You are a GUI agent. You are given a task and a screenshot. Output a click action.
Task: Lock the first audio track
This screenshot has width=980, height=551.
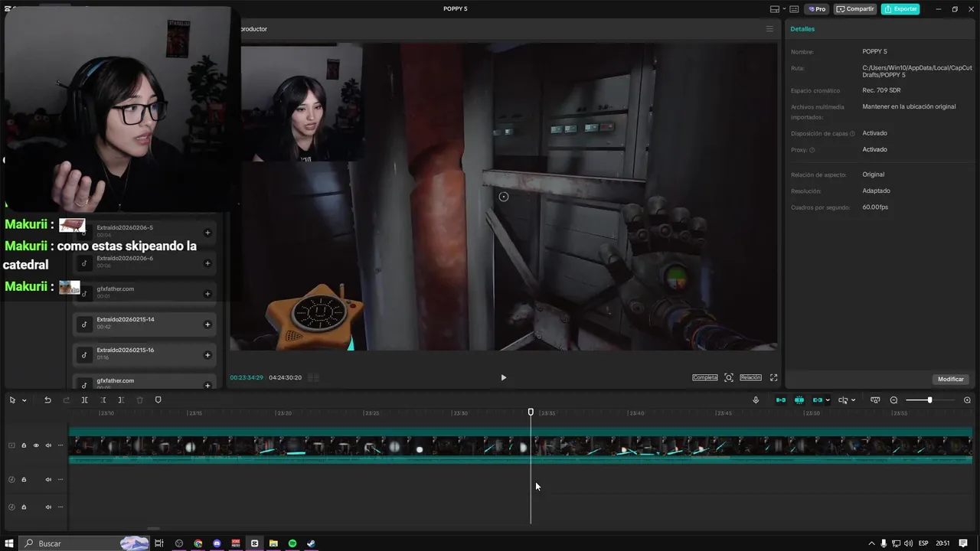click(x=24, y=480)
